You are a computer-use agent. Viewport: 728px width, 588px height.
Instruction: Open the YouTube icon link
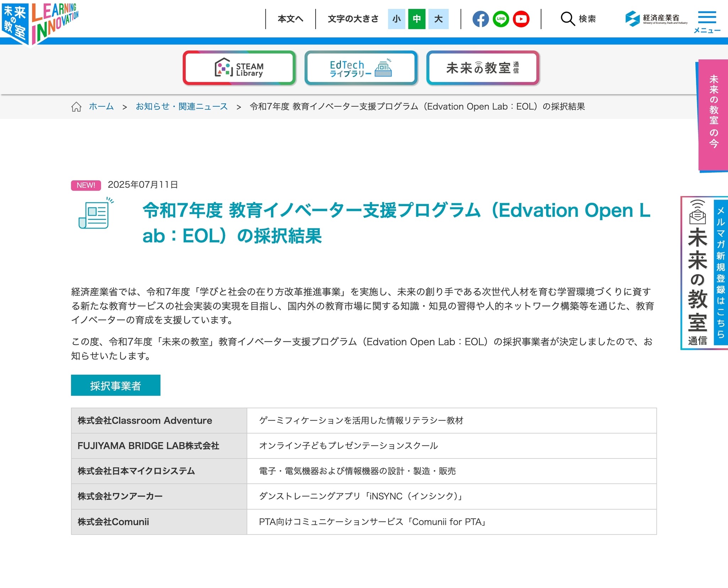(521, 19)
